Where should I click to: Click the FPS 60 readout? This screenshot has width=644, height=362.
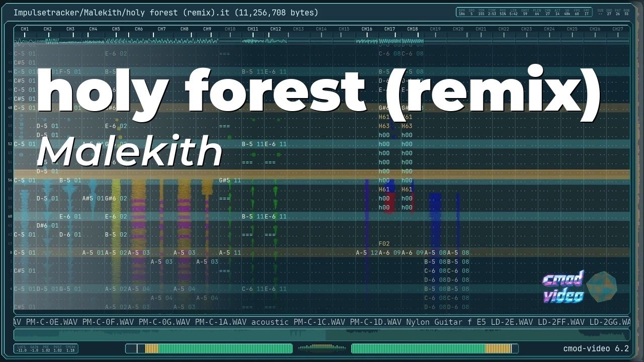point(577,12)
